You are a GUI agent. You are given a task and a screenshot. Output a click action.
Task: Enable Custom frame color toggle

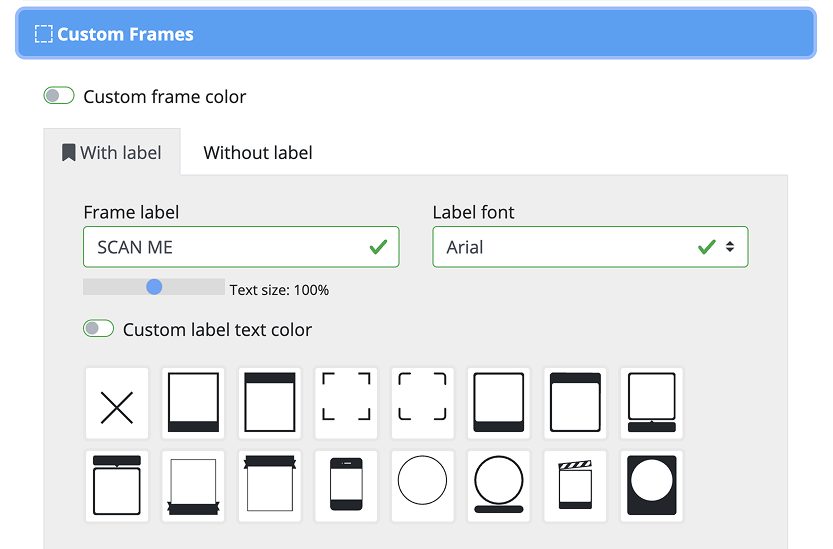59,96
